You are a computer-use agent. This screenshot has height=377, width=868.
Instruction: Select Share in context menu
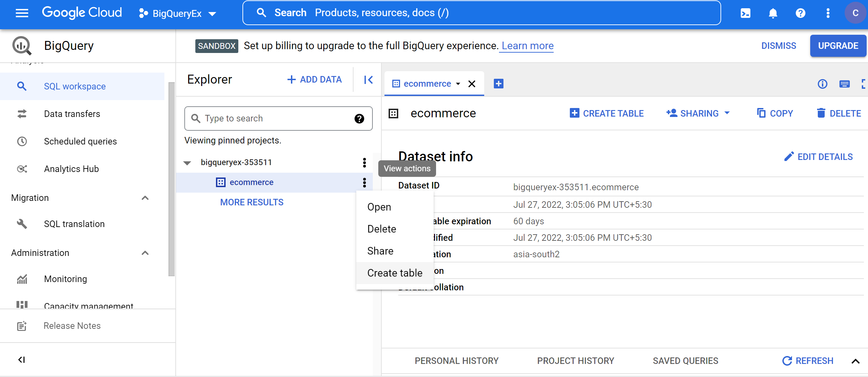click(395, 251)
